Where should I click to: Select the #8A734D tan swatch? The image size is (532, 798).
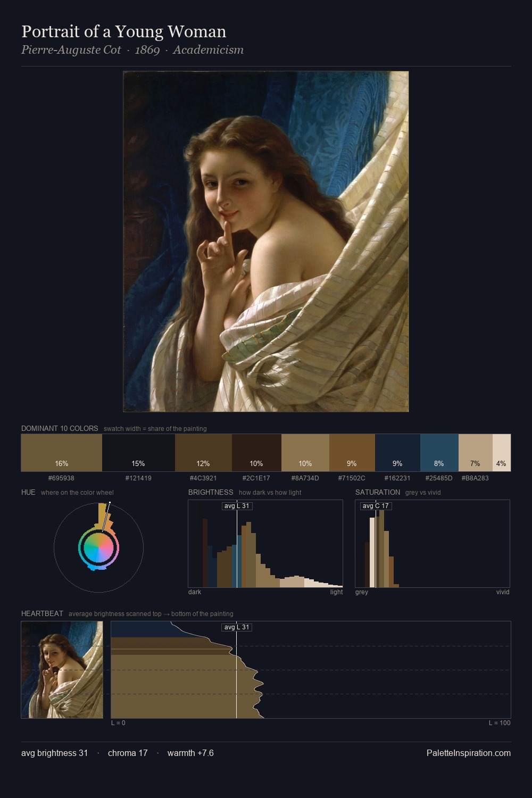point(305,453)
